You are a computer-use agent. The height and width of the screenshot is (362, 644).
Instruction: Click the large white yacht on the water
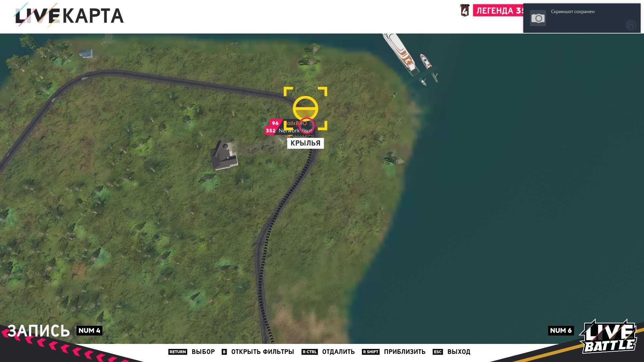(x=402, y=54)
